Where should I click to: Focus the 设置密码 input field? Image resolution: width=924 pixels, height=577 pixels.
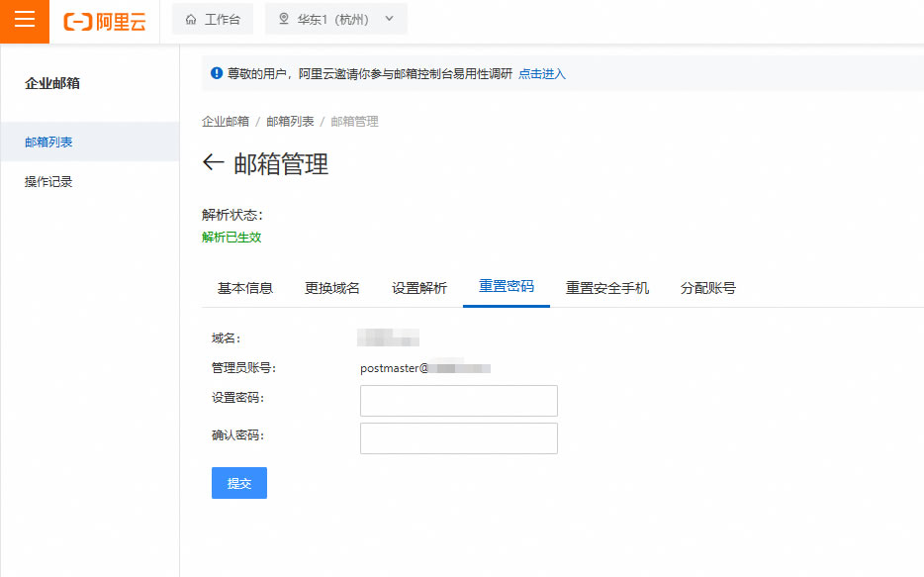tap(459, 401)
